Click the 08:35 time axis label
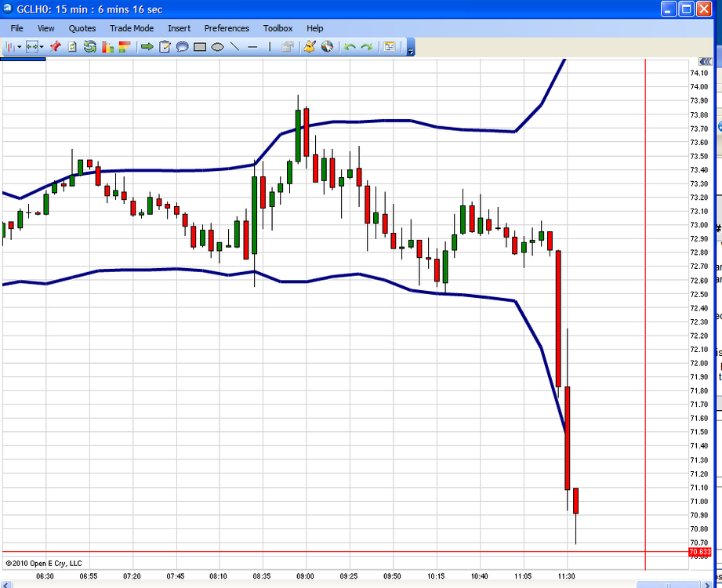The width and height of the screenshot is (722, 588). tap(262, 576)
